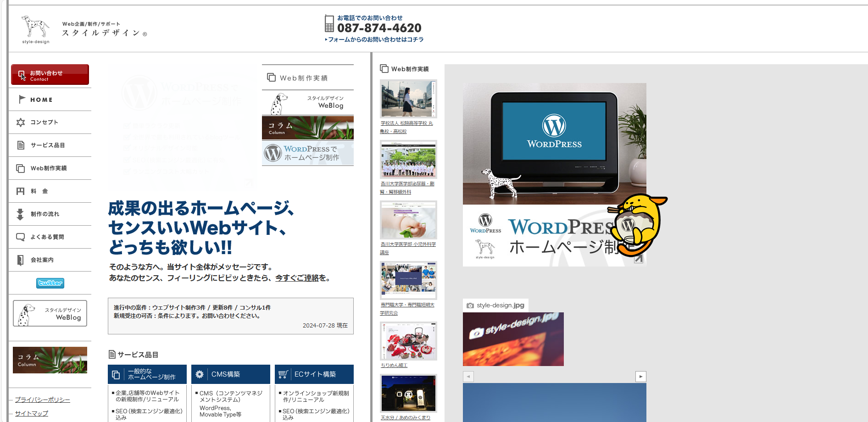Open the 香川大学医学部泌尿器 group photo thumbnail
The height and width of the screenshot is (422, 868).
point(408,159)
